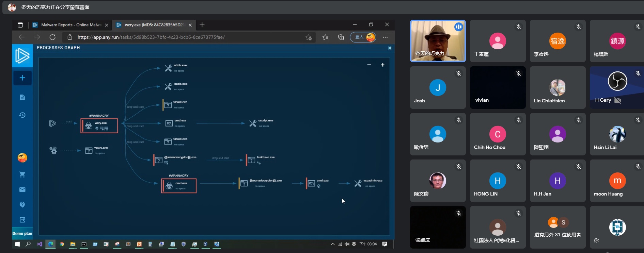Close the Processes Graph panel
The width and height of the screenshot is (644, 253).
390,48
